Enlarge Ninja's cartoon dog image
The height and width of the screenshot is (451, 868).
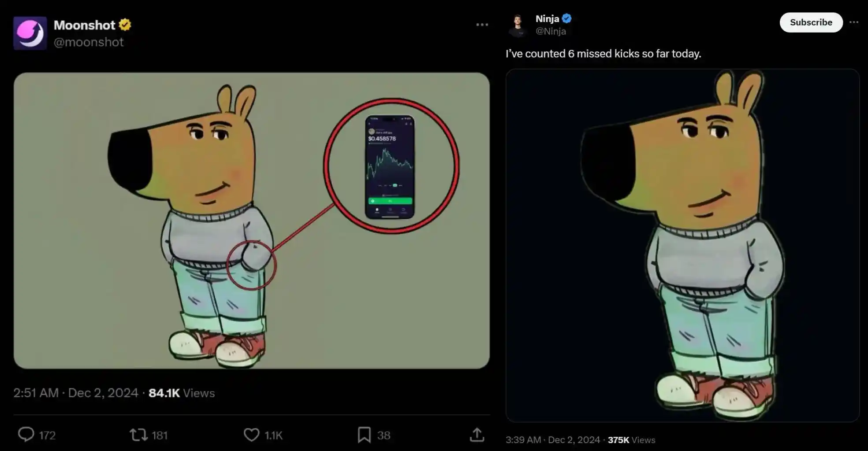(x=682, y=245)
